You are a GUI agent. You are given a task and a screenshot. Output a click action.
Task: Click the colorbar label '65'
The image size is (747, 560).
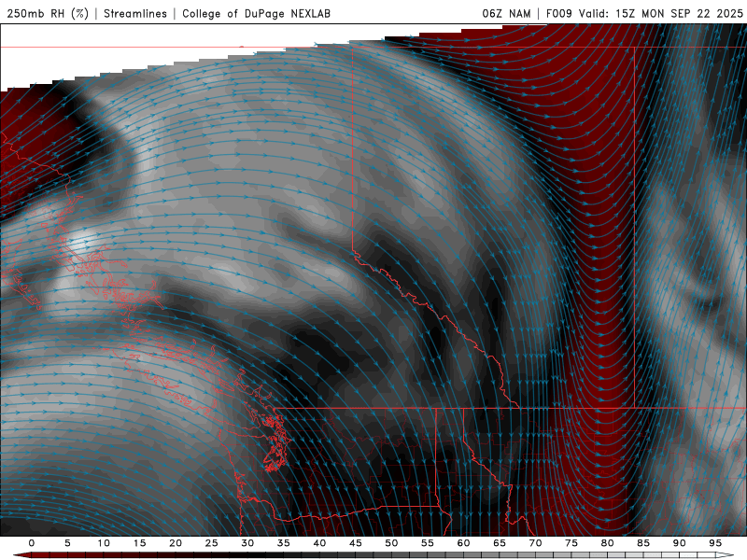[x=500, y=543]
